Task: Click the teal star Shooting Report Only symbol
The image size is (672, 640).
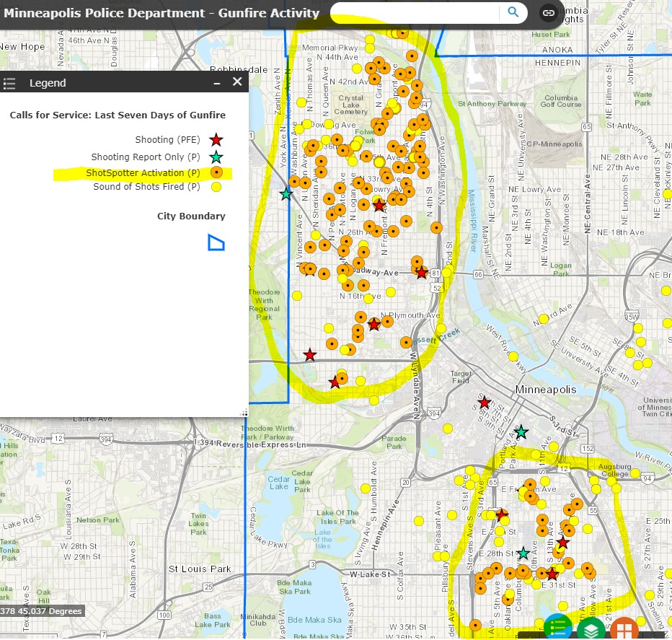Action: tap(216, 157)
